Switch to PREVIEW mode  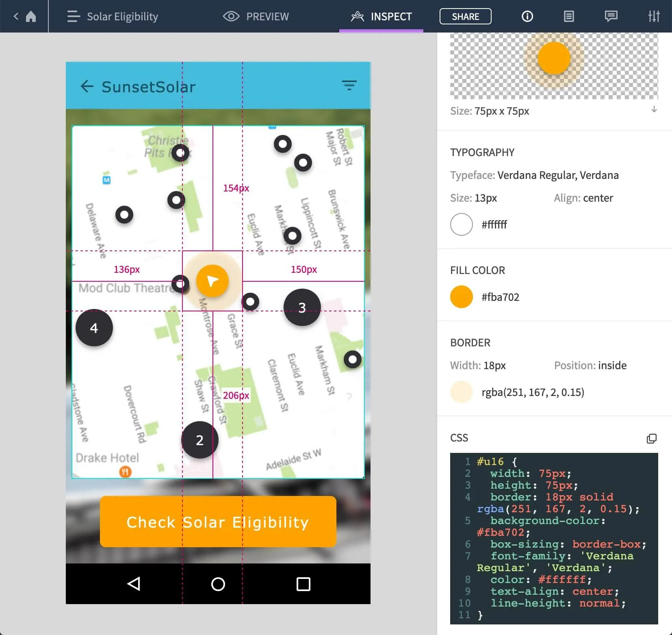pyautogui.click(x=256, y=16)
